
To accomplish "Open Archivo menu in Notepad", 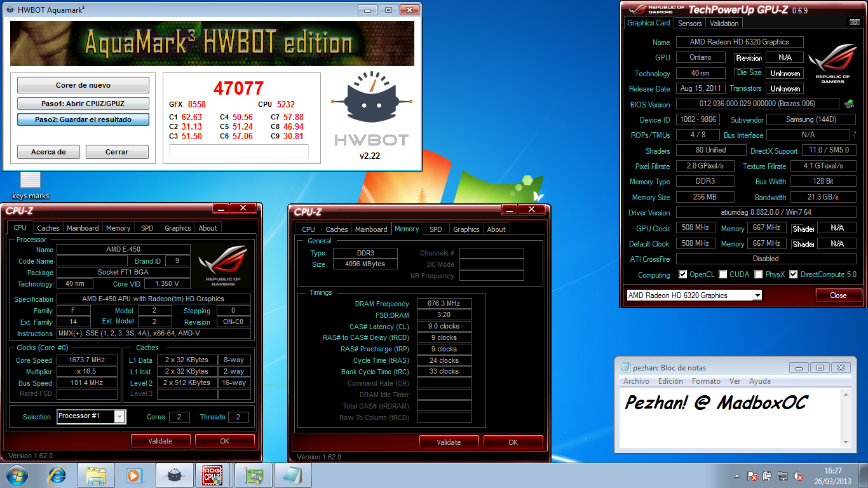I will pyautogui.click(x=636, y=381).
